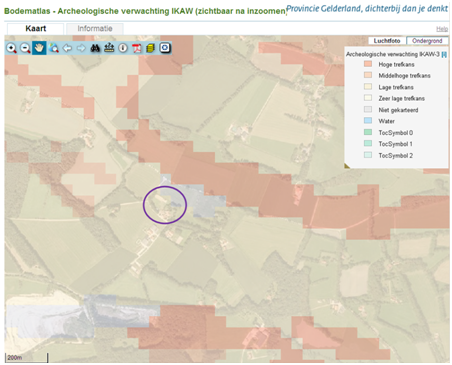Click the Lage trefkans color swatch
Viewport: 452px width, 365px height.
tap(368, 87)
